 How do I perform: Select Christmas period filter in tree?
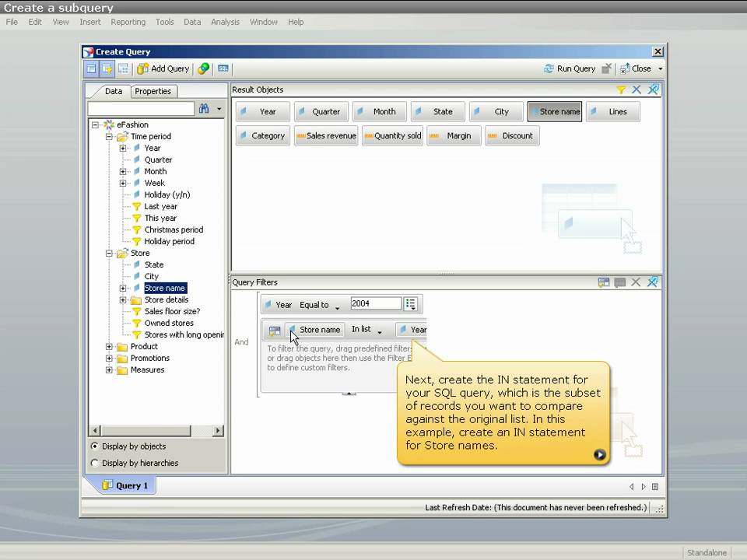click(x=174, y=229)
